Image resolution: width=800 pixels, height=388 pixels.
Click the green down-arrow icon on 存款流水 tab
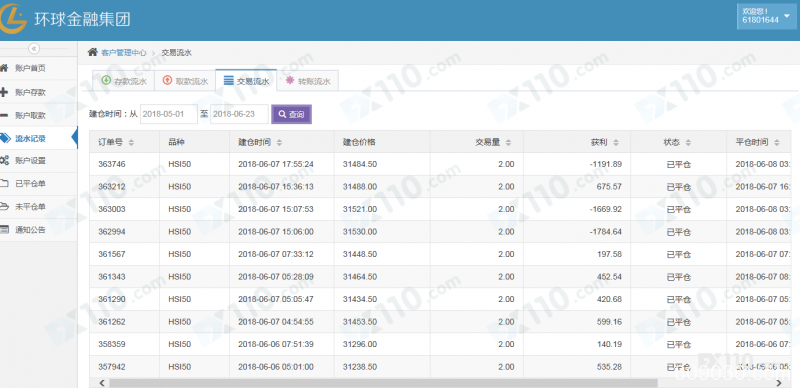[x=106, y=80]
